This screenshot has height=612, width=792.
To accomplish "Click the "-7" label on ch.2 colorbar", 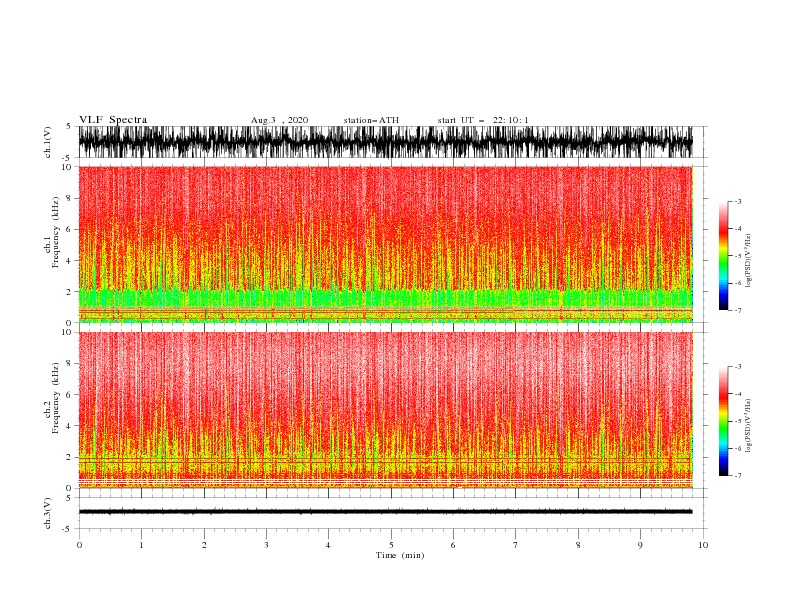I will (737, 475).
